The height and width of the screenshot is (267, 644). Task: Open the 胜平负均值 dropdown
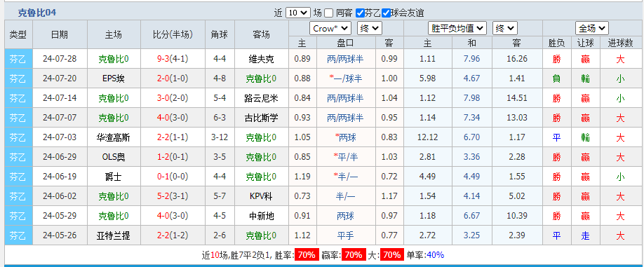pyautogui.click(x=457, y=28)
